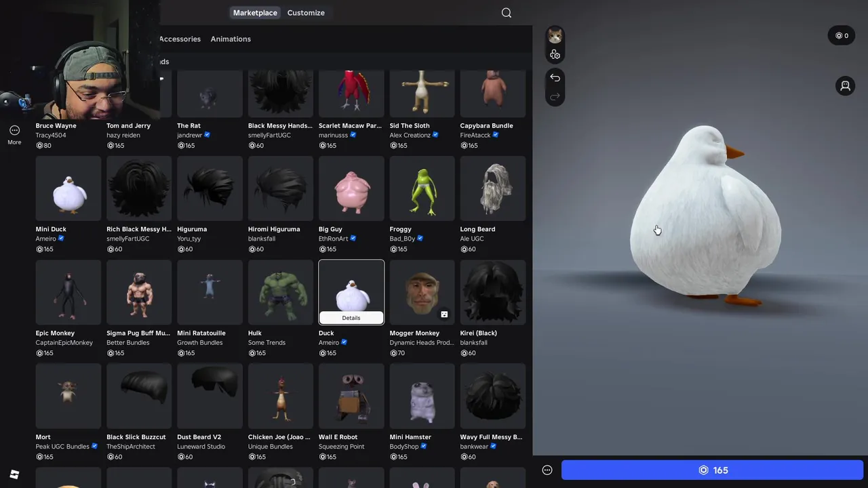The width and height of the screenshot is (868, 488).
Task: Click the Mini Duck item title
Action: tap(51, 229)
